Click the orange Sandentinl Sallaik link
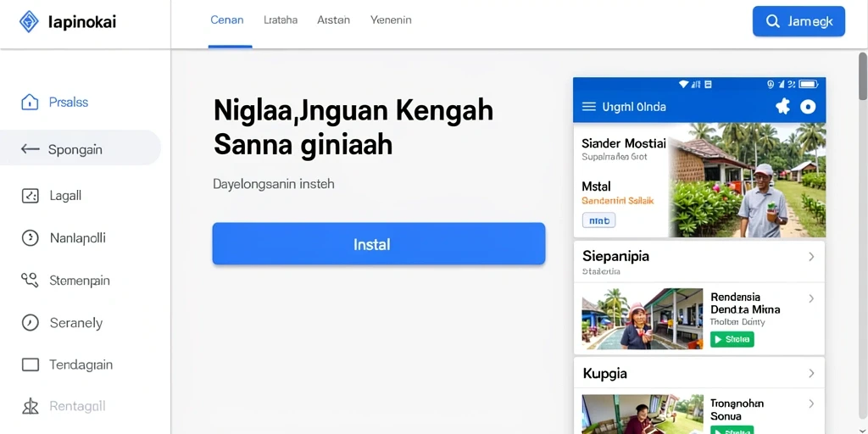This screenshot has width=868, height=434. pos(618,201)
